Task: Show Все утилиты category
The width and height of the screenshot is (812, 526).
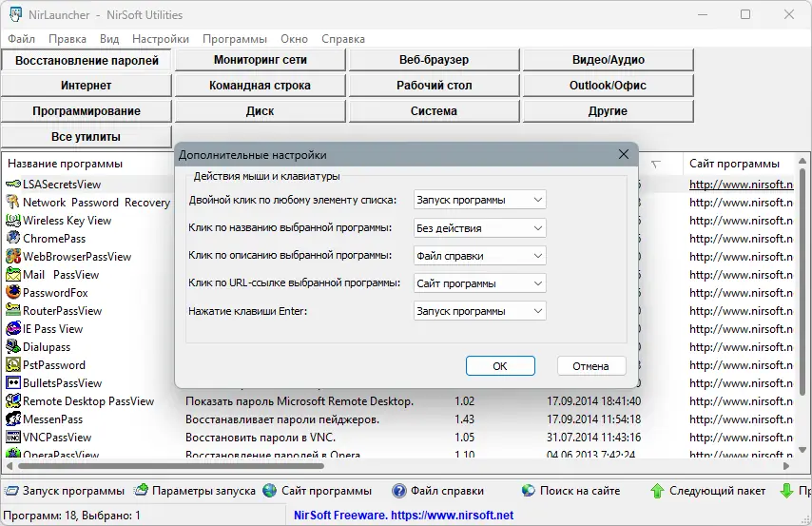Action: point(87,137)
